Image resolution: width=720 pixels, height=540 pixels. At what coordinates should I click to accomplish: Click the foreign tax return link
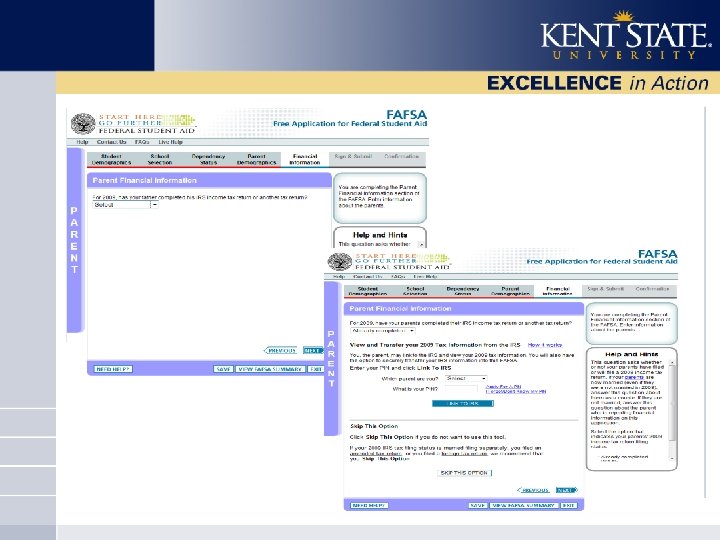pyautogui.click(x=464, y=454)
